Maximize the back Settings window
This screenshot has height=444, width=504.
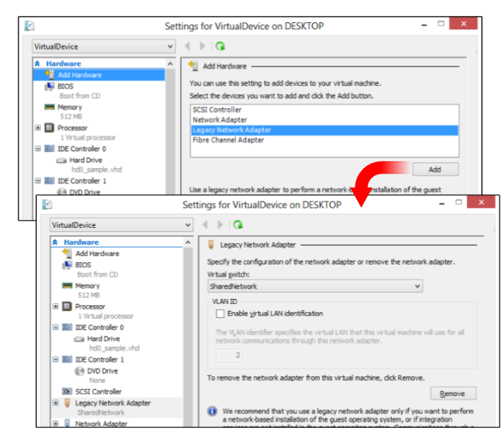441,24
